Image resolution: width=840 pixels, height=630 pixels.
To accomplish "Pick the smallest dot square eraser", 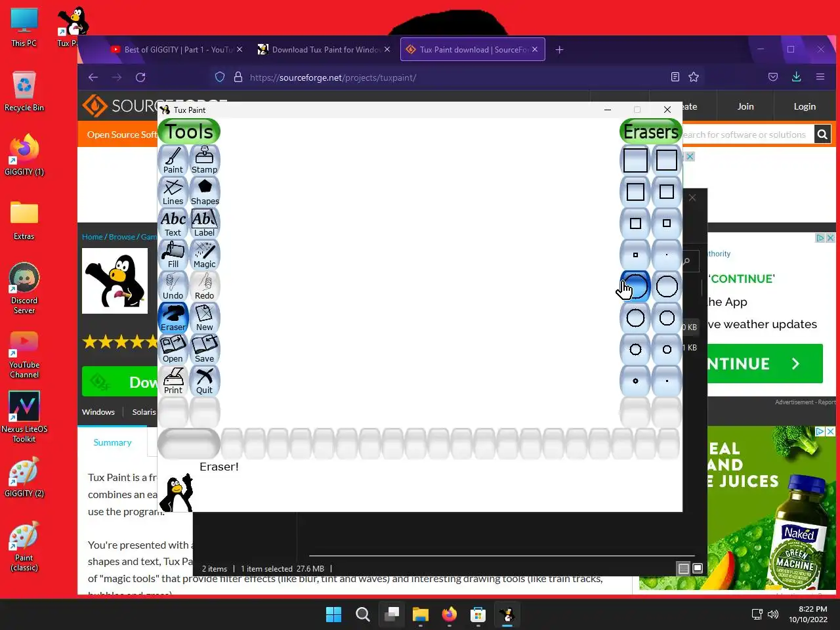I will [x=667, y=255].
